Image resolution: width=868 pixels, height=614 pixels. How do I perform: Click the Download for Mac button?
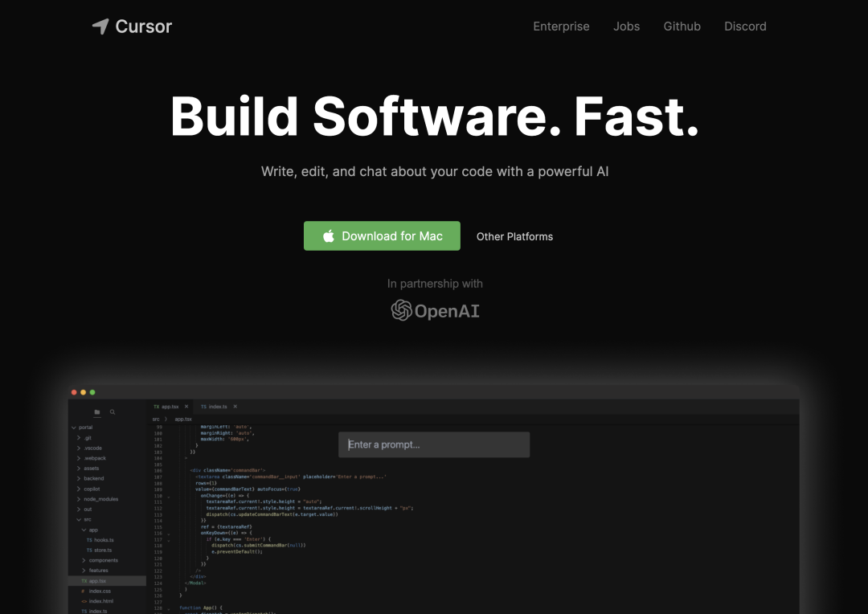pos(382,235)
